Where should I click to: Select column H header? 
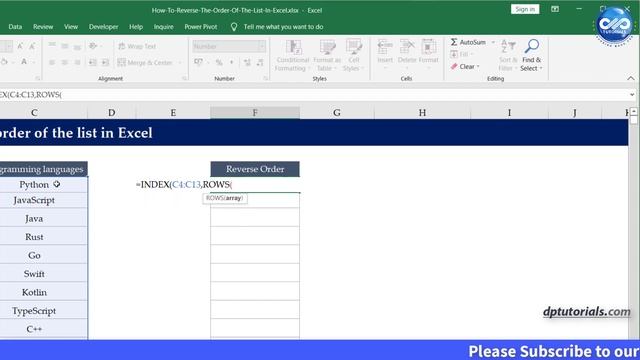point(422,113)
